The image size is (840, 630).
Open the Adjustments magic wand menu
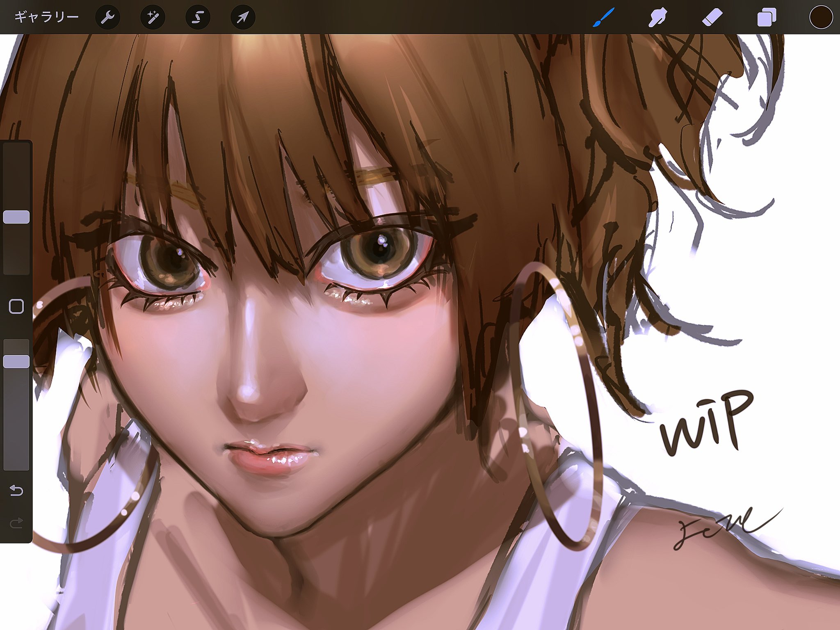pyautogui.click(x=153, y=17)
